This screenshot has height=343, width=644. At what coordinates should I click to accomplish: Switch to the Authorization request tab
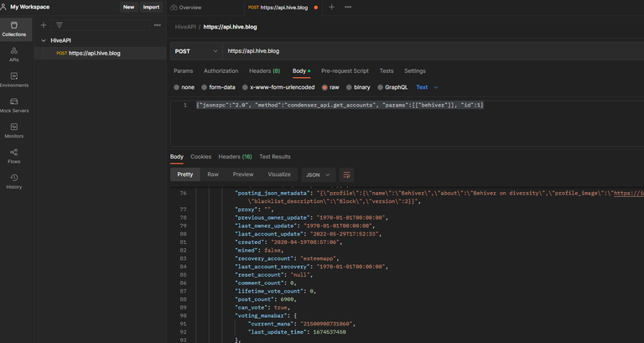pos(221,70)
